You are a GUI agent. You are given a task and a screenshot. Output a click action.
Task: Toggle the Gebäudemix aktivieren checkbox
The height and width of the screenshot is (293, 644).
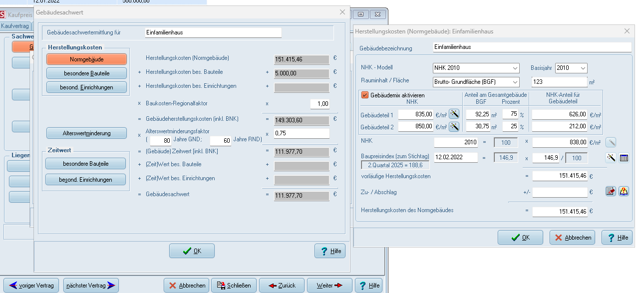click(x=364, y=95)
